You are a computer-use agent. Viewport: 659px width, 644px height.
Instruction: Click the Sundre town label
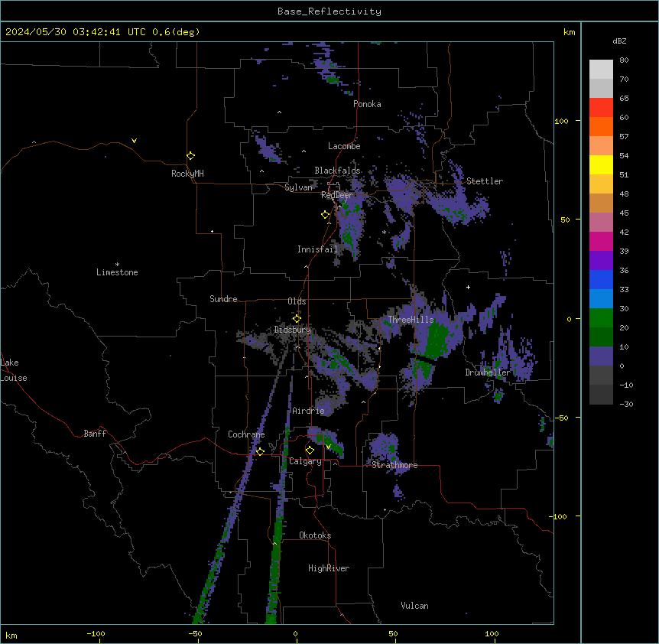coord(223,299)
